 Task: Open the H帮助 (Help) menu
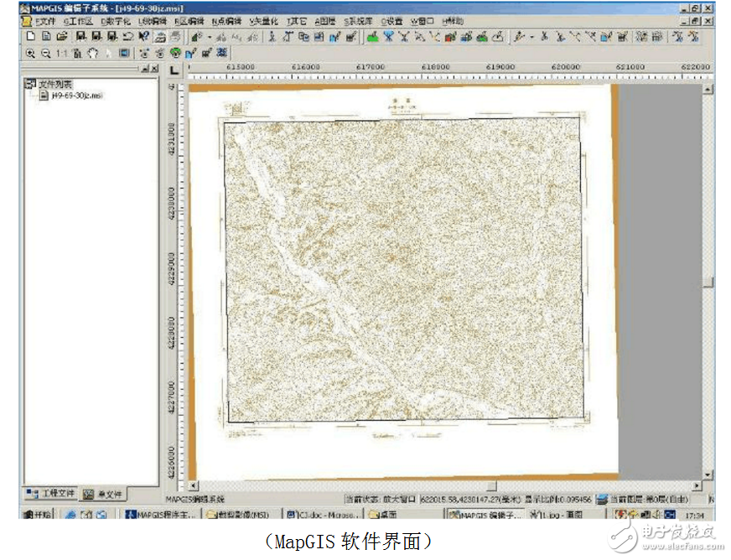pos(453,20)
